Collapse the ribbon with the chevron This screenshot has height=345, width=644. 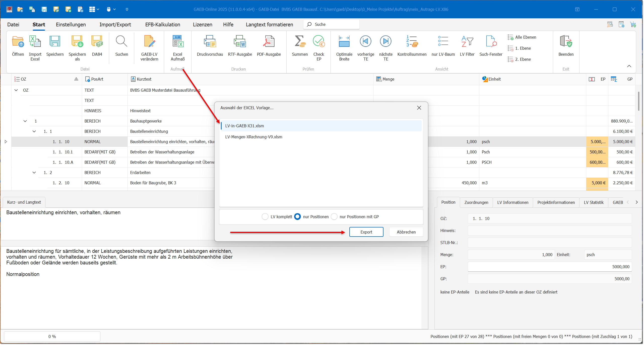[629, 66]
